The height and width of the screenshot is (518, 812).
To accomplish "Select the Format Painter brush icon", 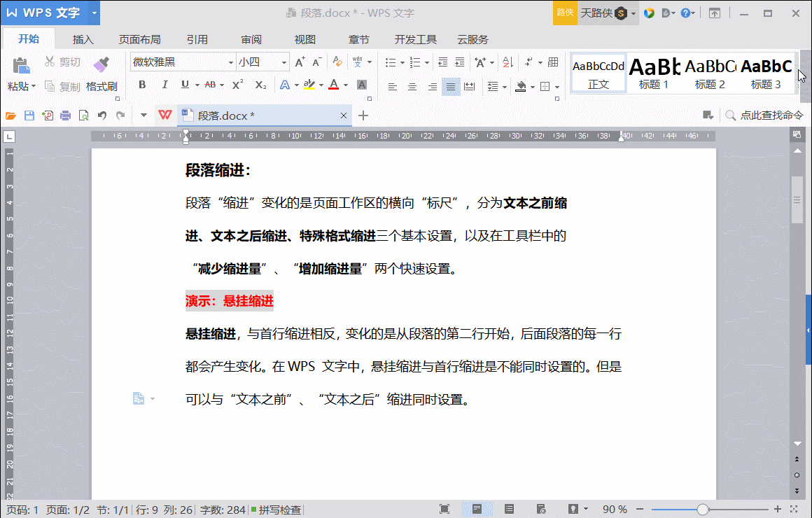I will click(101, 64).
